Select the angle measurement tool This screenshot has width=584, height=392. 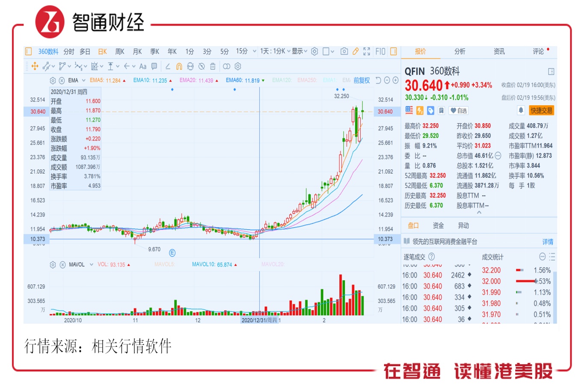[168, 66]
